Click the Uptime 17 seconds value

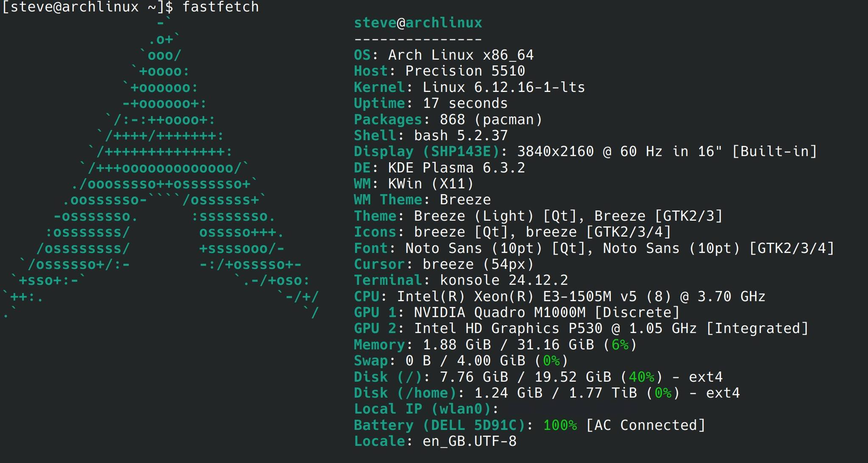[x=465, y=103]
